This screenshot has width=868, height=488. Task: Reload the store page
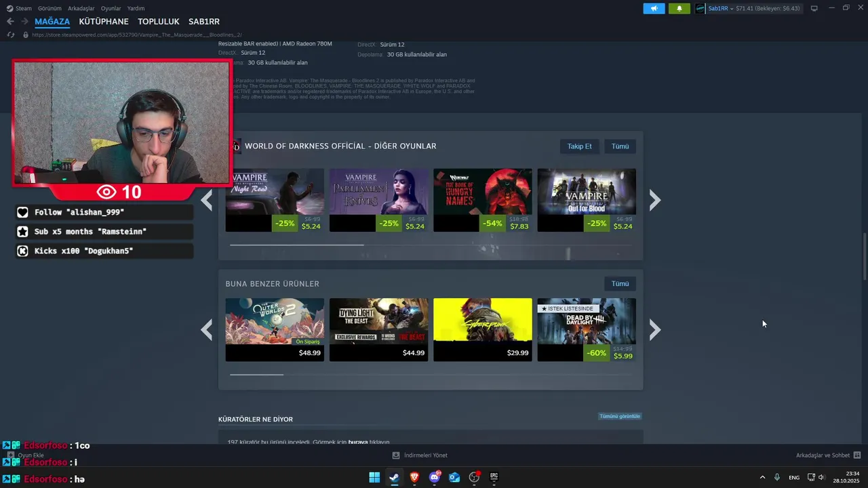[10, 35]
